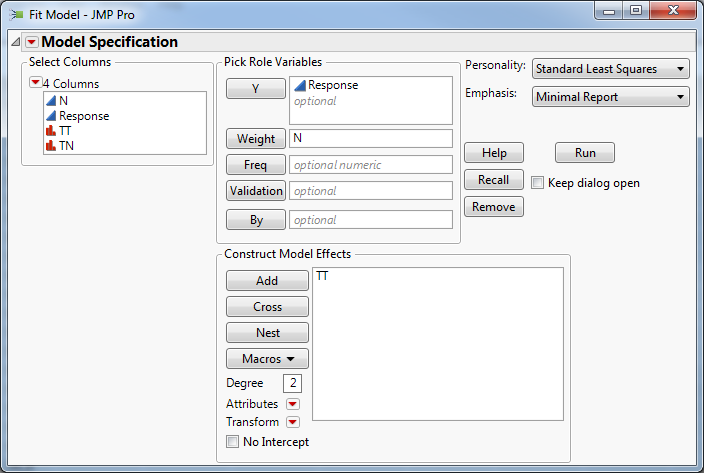This screenshot has width=704, height=473.
Task: Enable Keep dialog open checkbox
Action: (x=537, y=183)
